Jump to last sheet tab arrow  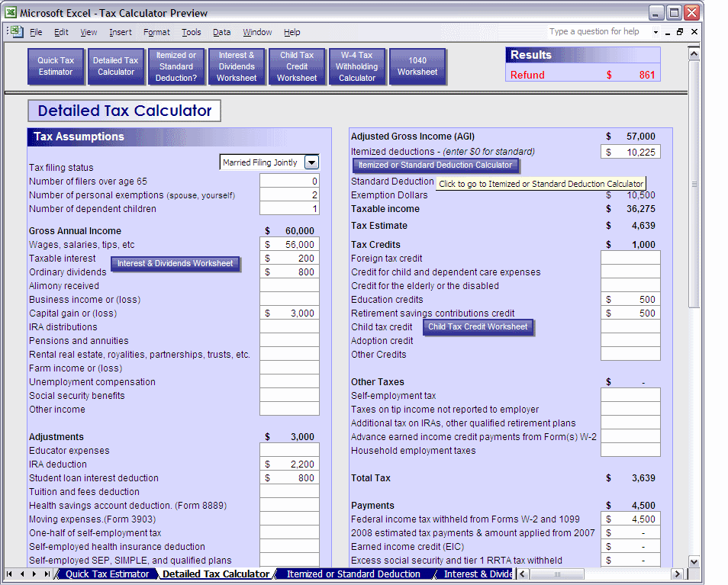click(47, 574)
